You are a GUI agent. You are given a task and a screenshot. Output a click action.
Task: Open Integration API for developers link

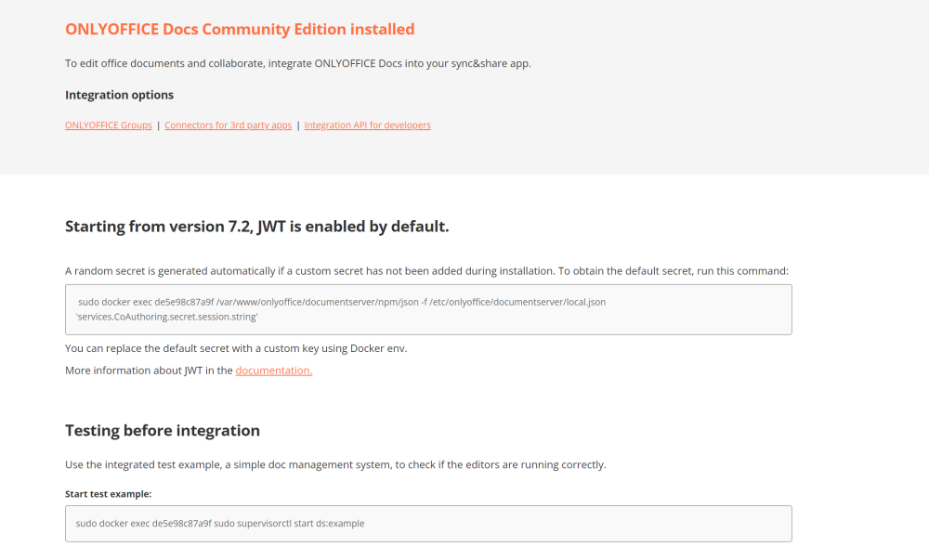pos(367,124)
